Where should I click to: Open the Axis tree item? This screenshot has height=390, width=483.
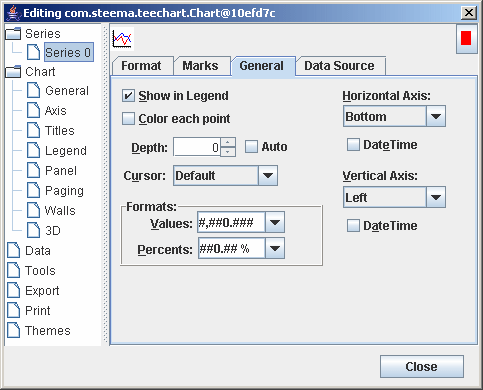pos(56,111)
